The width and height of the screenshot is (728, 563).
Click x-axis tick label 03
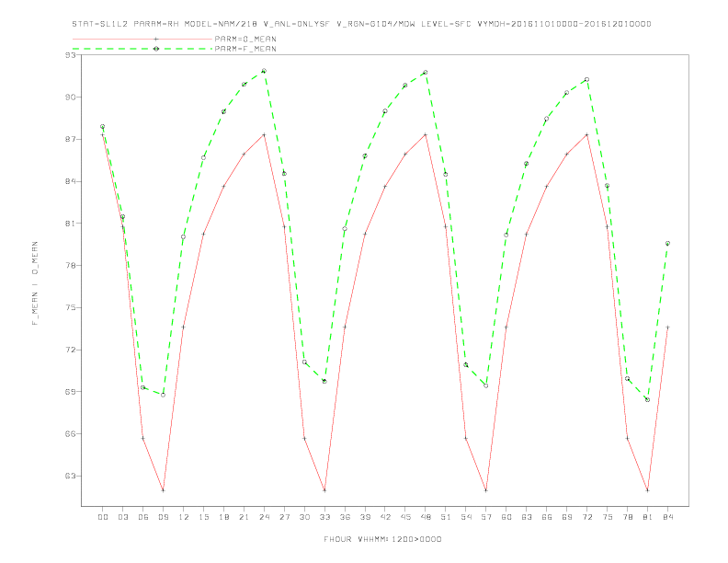122,517
